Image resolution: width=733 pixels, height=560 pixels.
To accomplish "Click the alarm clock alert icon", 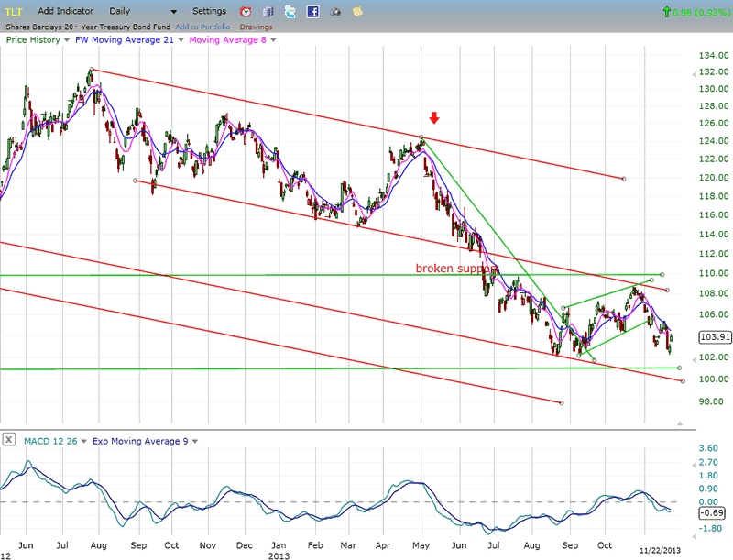I will tap(246, 12).
